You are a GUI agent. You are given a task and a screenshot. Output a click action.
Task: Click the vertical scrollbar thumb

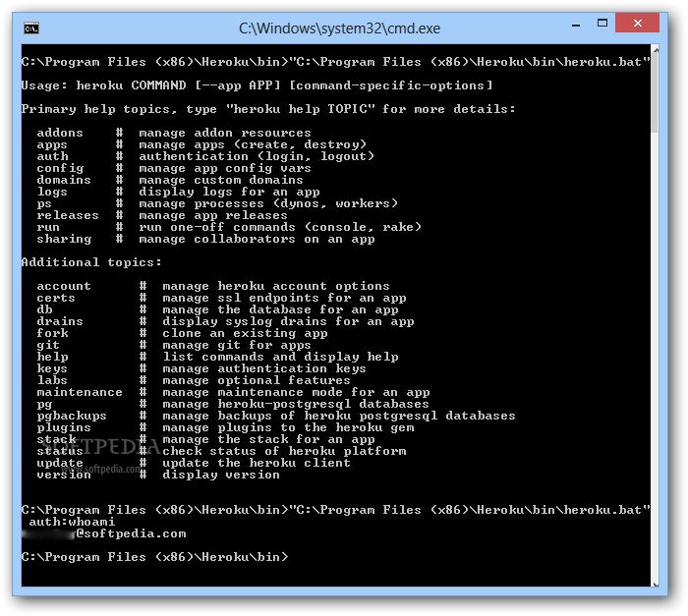pyautogui.click(x=656, y=93)
